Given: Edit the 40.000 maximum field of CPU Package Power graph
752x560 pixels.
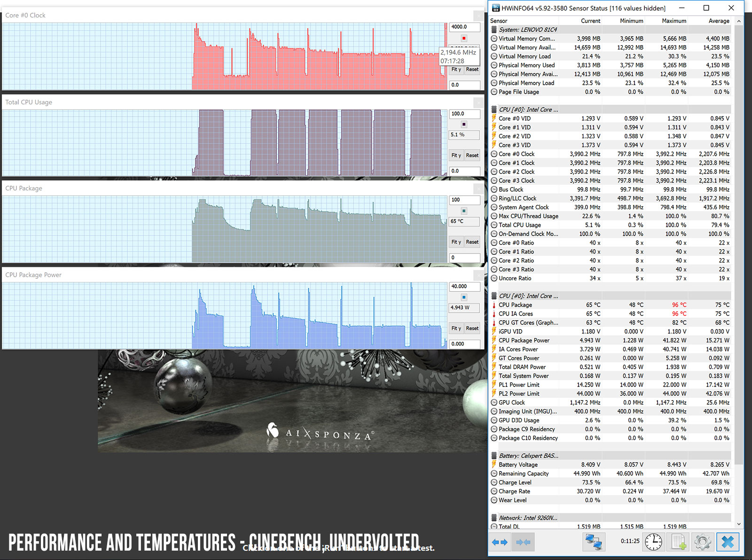Looking at the screenshot, I should [464, 286].
